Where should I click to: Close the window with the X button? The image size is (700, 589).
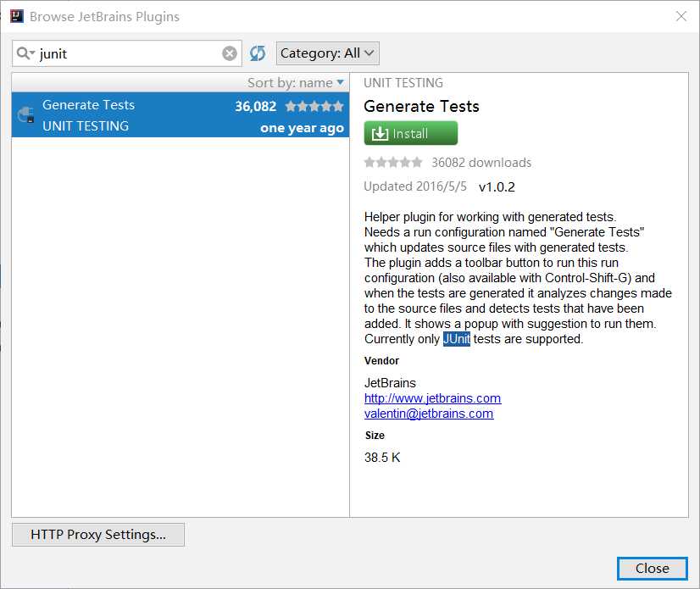[x=681, y=16]
